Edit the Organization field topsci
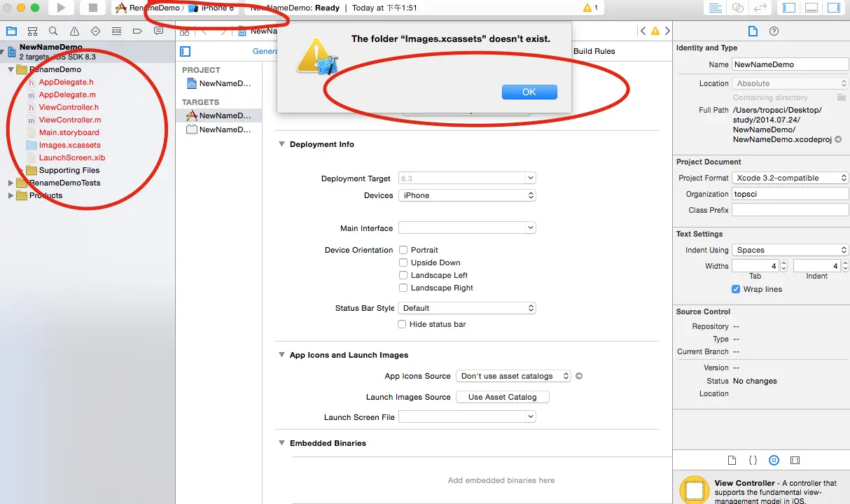The image size is (850, 504). tap(790, 194)
